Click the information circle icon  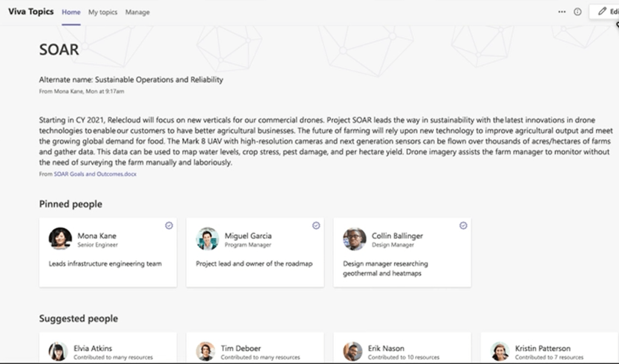(x=577, y=11)
